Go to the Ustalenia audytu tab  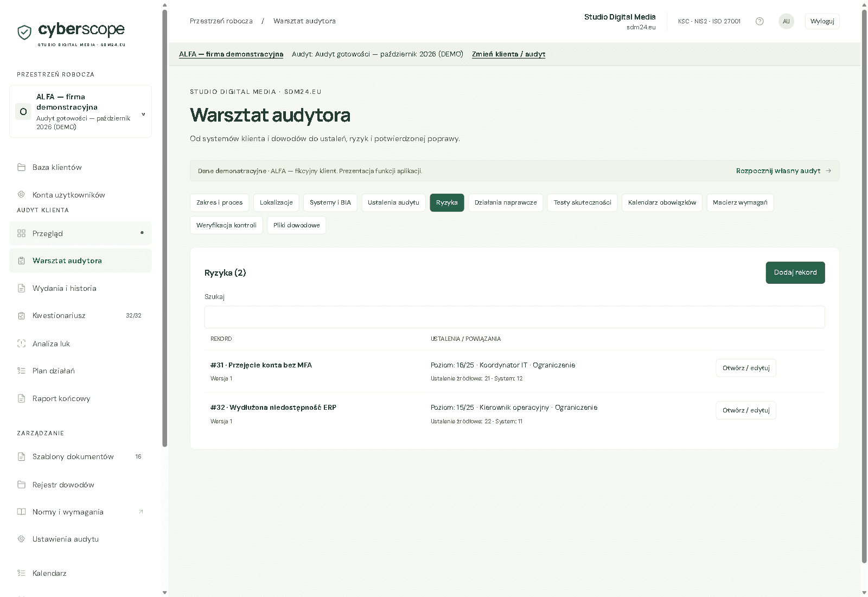(x=393, y=202)
